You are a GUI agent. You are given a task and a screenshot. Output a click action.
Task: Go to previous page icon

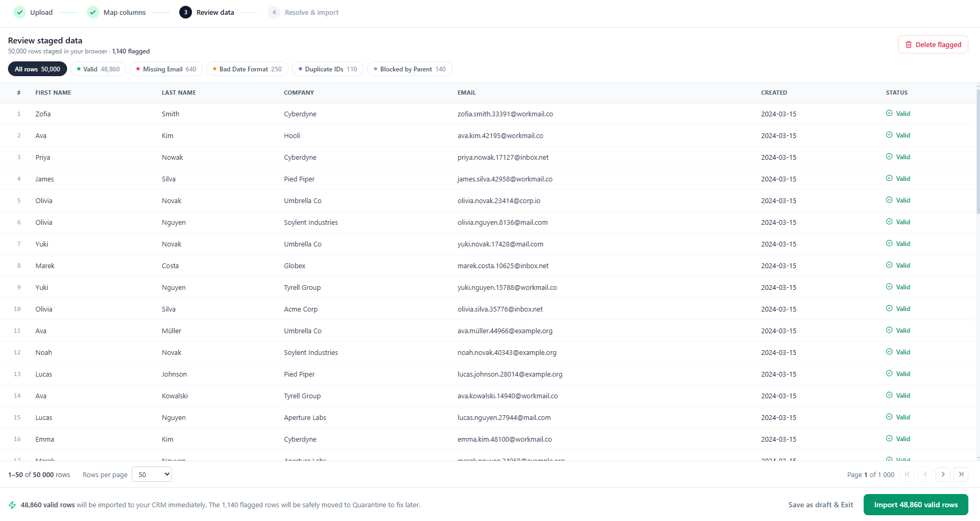[x=925, y=474]
